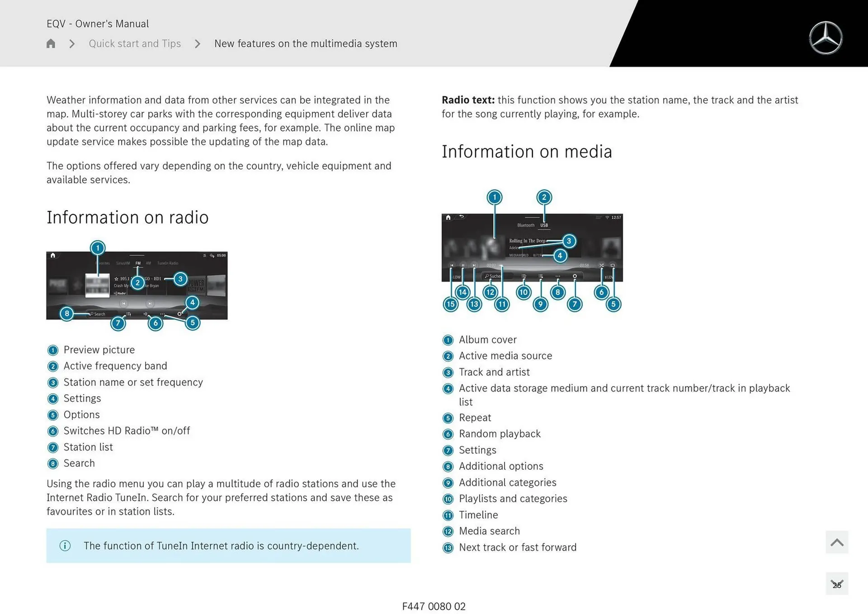Click the EQV - Owner's Manual title
This screenshot has height=614, width=868.
(98, 24)
